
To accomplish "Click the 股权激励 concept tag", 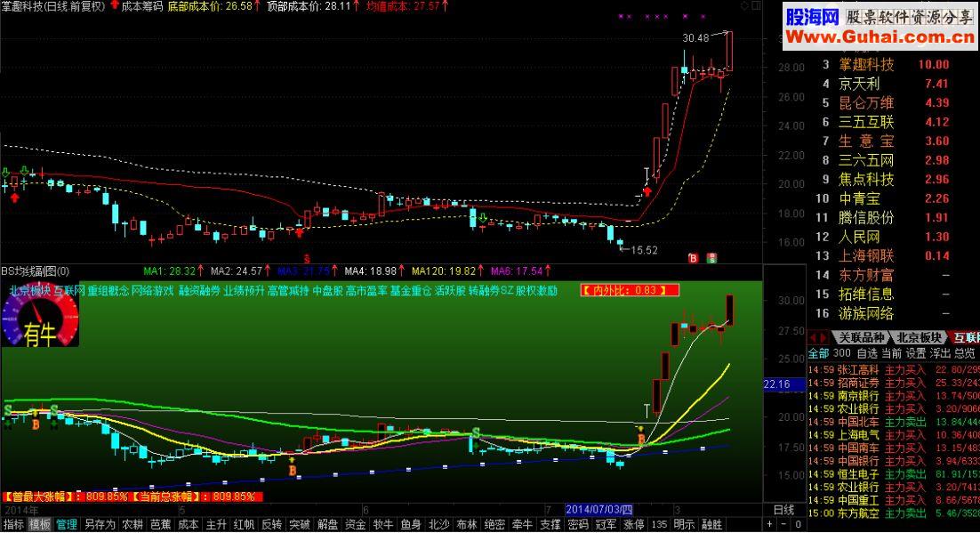I will (536, 291).
